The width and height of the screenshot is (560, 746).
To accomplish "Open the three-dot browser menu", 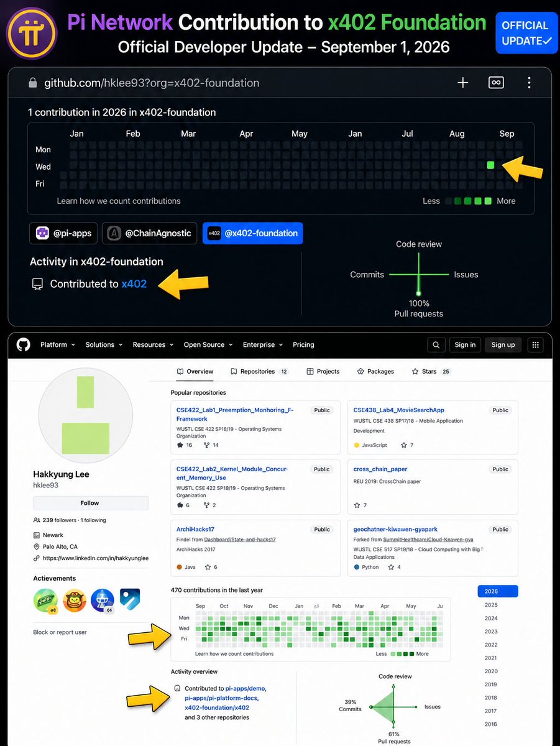I will pos(529,83).
